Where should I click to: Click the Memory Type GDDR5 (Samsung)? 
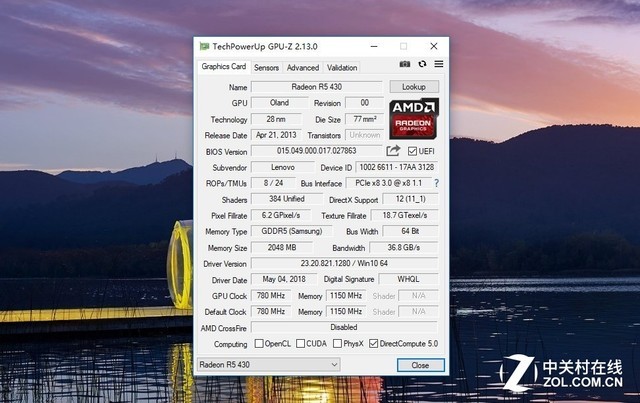click(x=292, y=231)
